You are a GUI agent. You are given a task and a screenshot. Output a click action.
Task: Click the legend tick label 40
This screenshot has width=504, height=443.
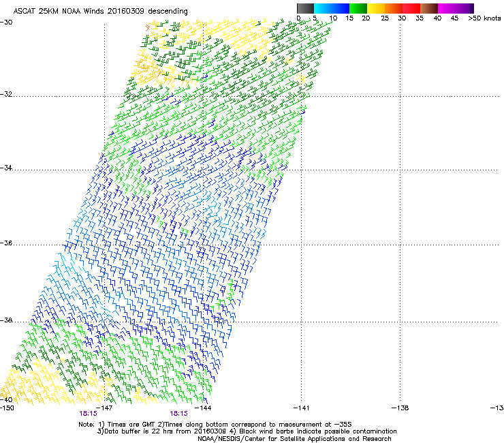pyautogui.click(x=437, y=18)
